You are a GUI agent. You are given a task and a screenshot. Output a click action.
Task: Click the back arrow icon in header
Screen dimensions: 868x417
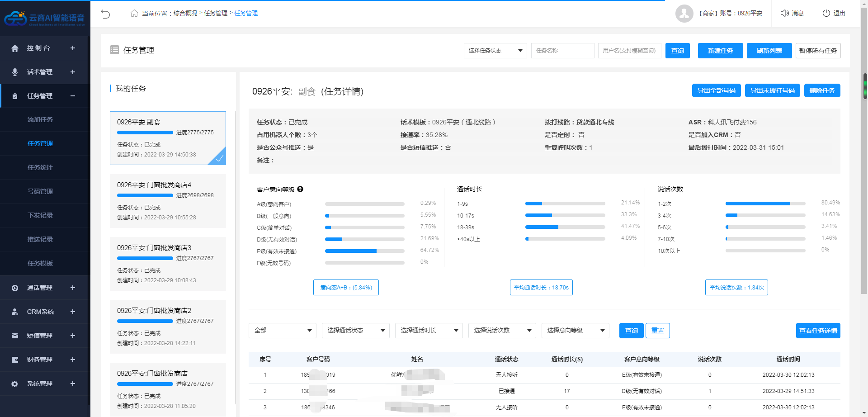pyautogui.click(x=105, y=14)
